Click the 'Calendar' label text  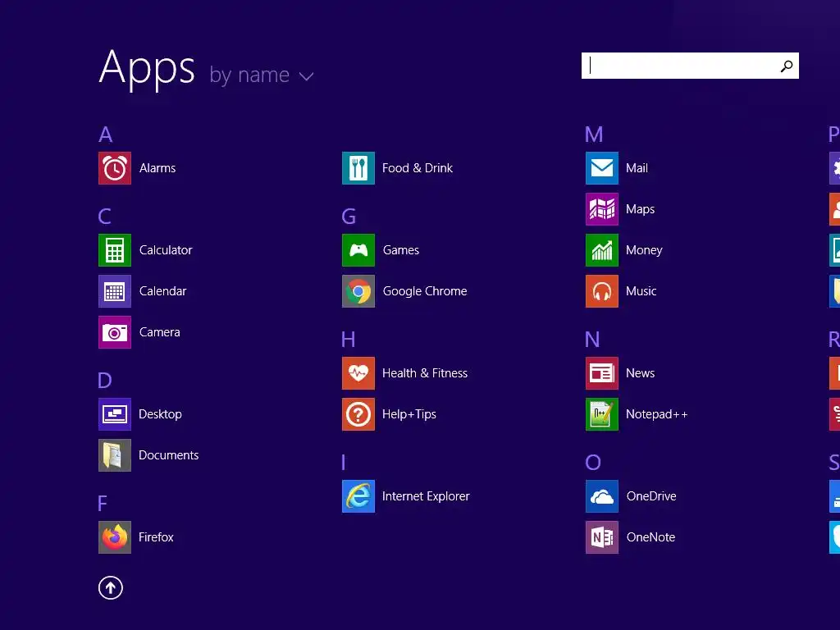point(163,291)
